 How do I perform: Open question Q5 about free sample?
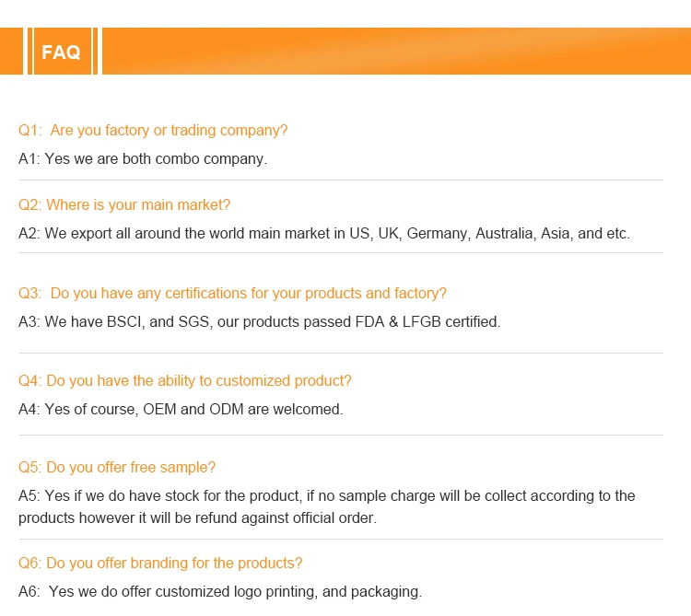click(x=117, y=467)
